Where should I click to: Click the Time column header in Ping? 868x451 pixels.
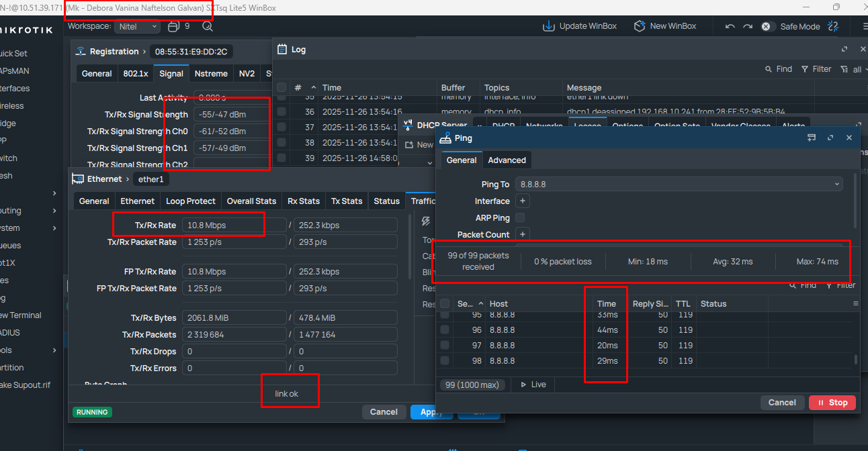pyautogui.click(x=607, y=304)
